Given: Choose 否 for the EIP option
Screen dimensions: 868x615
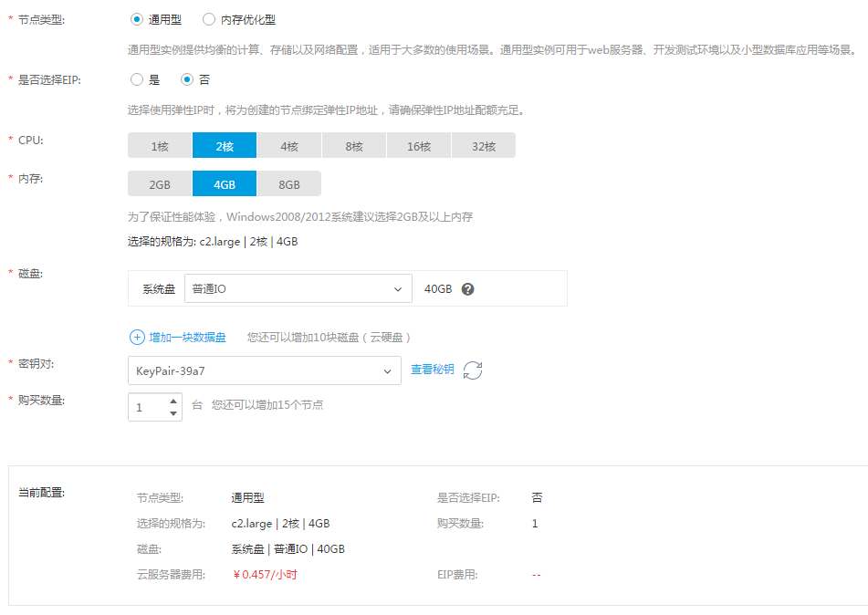Looking at the screenshot, I should point(187,79).
